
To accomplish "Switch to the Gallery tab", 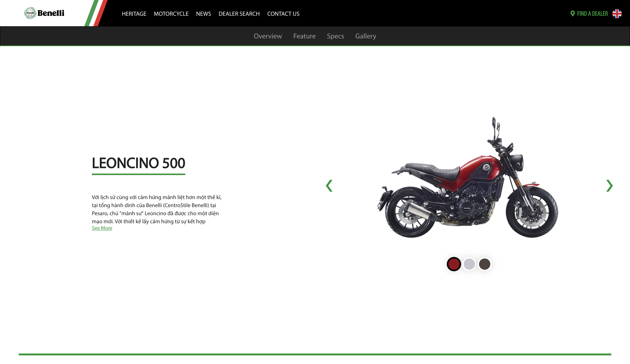I will tap(365, 36).
